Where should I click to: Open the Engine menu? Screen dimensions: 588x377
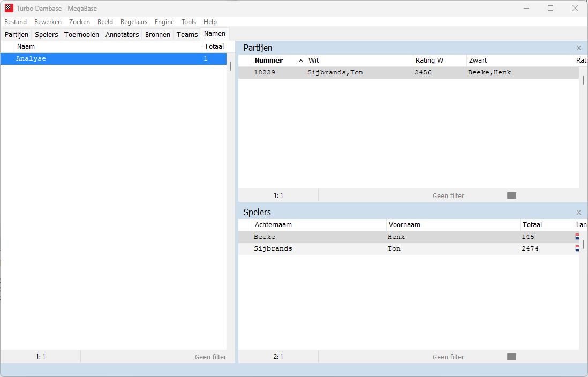tap(164, 22)
